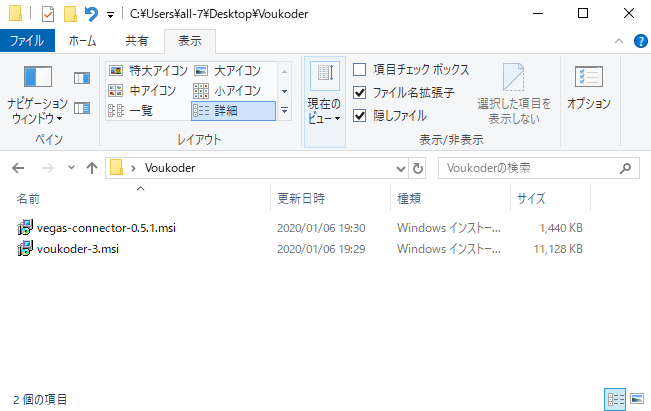Sort by the Name (名前) column header
Viewport: 651px width, 411px height.
coord(30,199)
